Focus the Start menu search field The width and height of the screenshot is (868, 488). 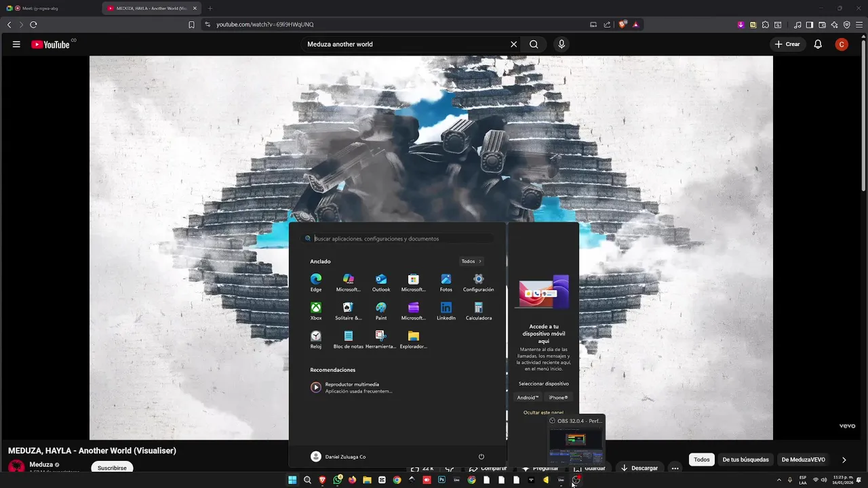[x=399, y=239]
